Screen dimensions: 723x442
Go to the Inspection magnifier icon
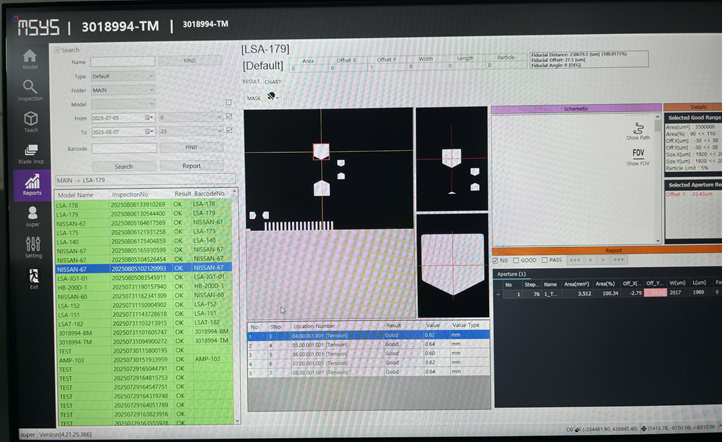coord(30,89)
